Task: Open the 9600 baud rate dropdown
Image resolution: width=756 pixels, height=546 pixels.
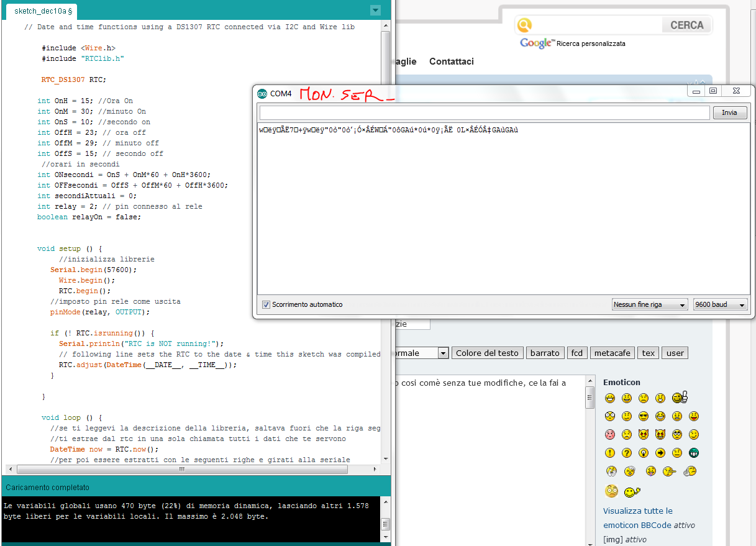Action: (x=720, y=305)
